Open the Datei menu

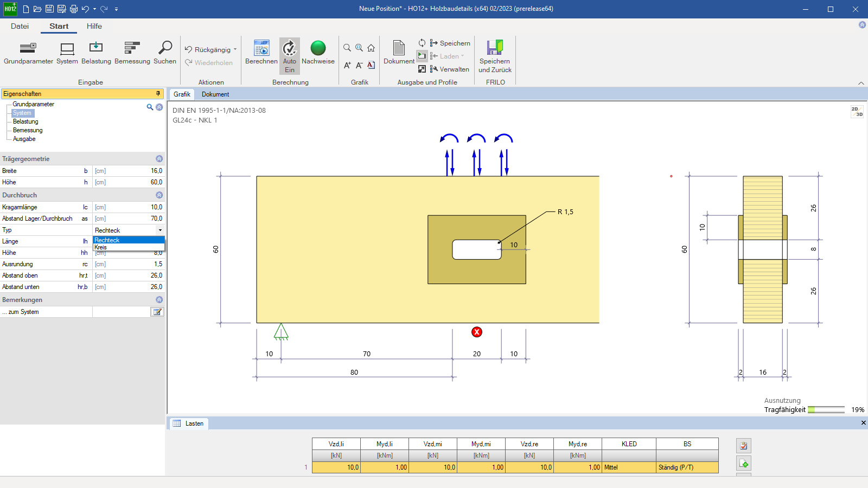pos(20,26)
